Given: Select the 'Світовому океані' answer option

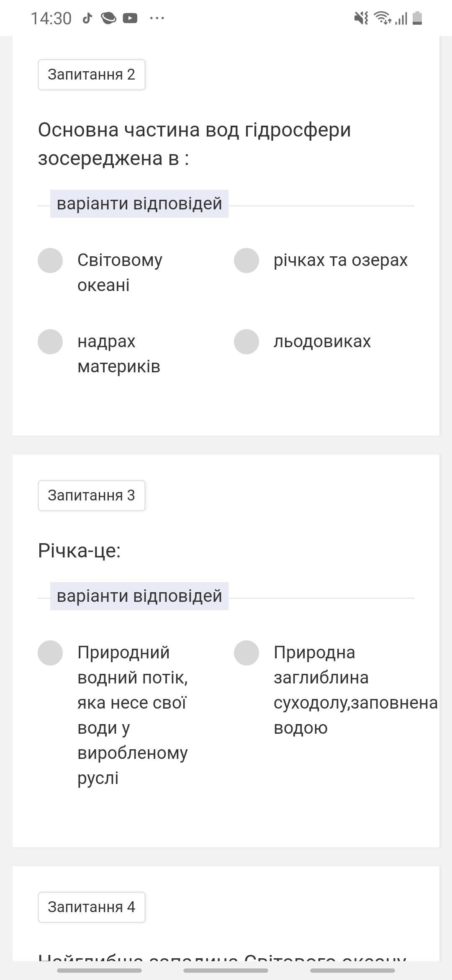Looking at the screenshot, I should tap(50, 260).
